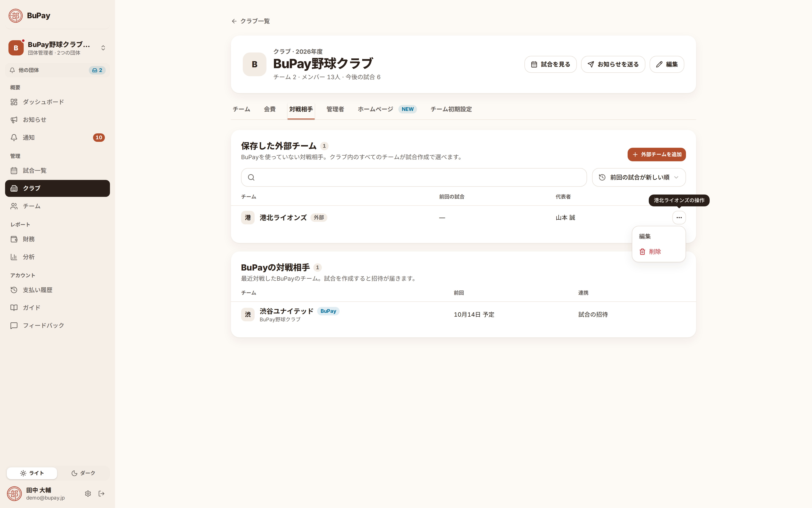This screenshot has height=508, width=812.
Task: Switch to the 会費 tab
Action: (x=269, y=109)
